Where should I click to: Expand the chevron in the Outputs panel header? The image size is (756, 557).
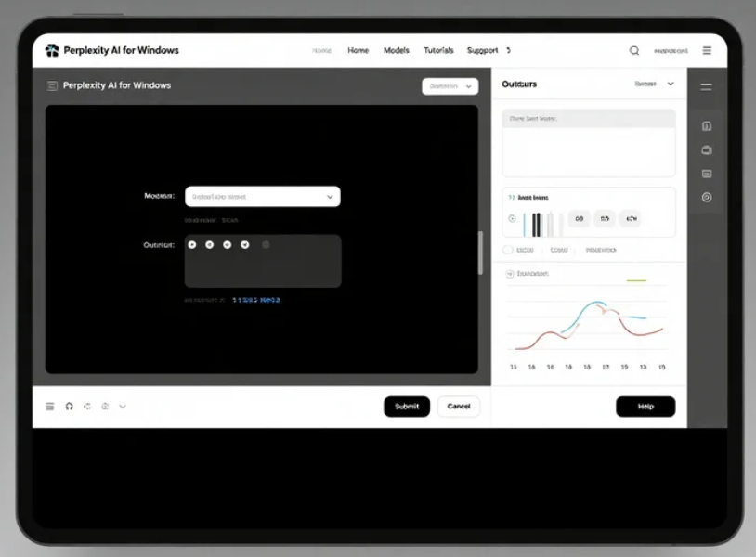(671, 84)
